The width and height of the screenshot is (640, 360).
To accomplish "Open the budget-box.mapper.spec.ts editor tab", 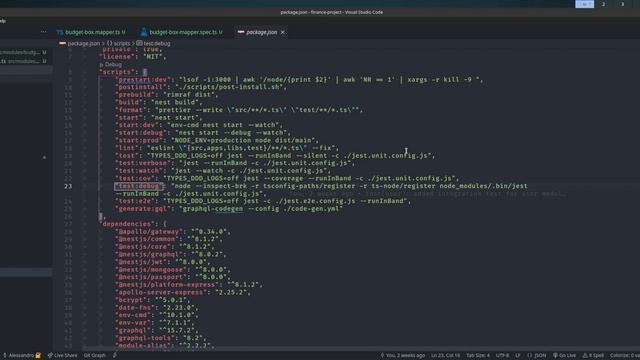I will 183,32.
